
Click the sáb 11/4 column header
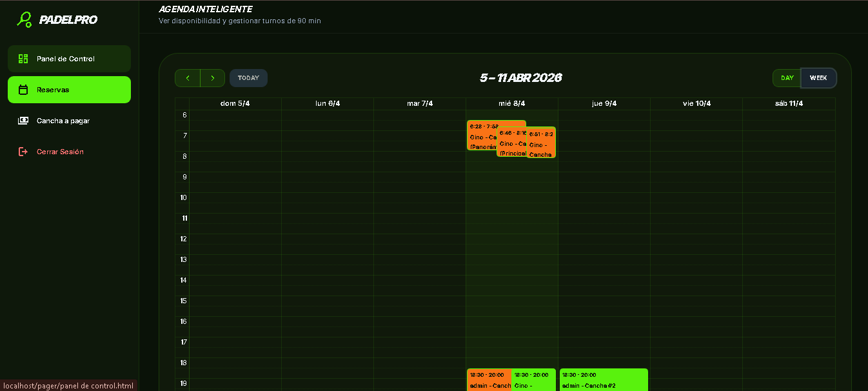click(789, 104)
